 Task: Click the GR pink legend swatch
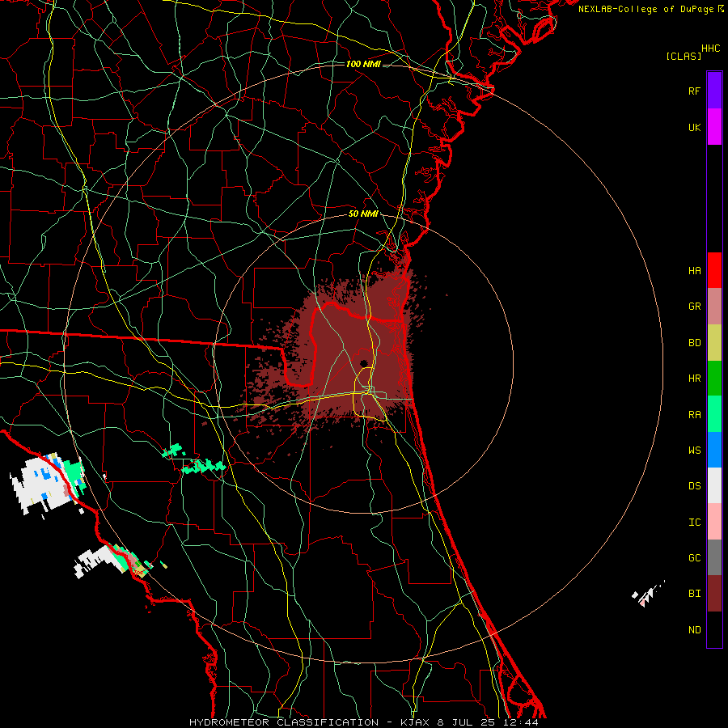tap(714, 307)
